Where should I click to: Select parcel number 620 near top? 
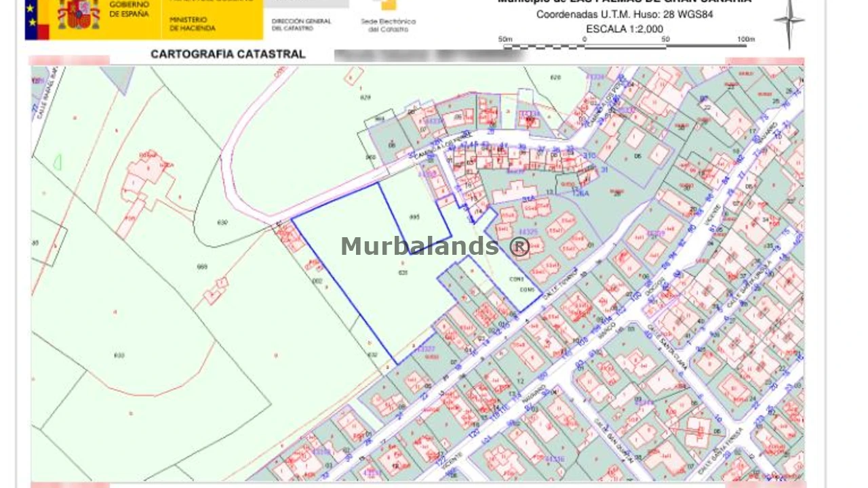coord(556,77)
